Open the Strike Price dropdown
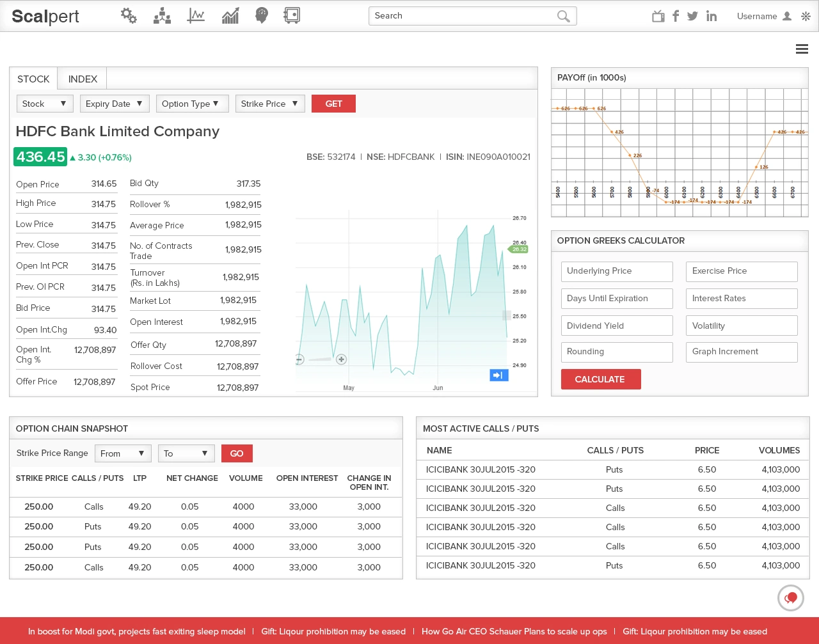The image size is (819, 644). tap(270, 104)
